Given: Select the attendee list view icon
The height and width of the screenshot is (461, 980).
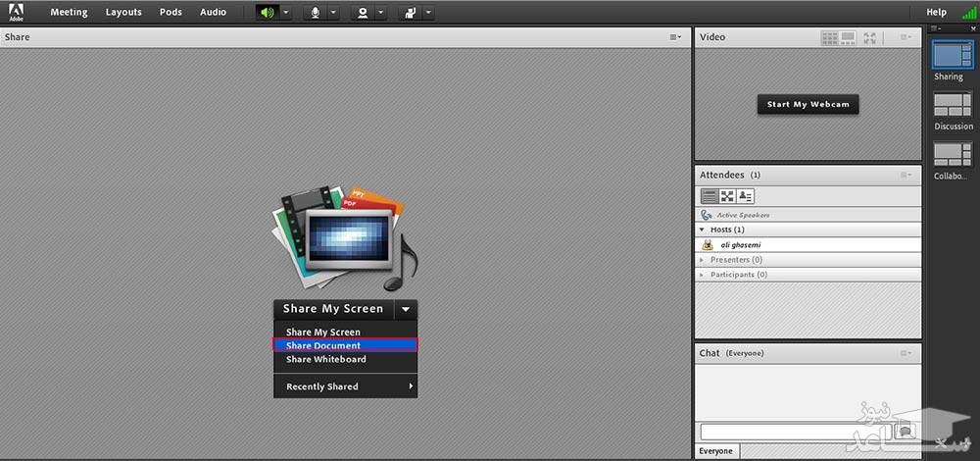Looking at the screenshot, I should [709, 196].
